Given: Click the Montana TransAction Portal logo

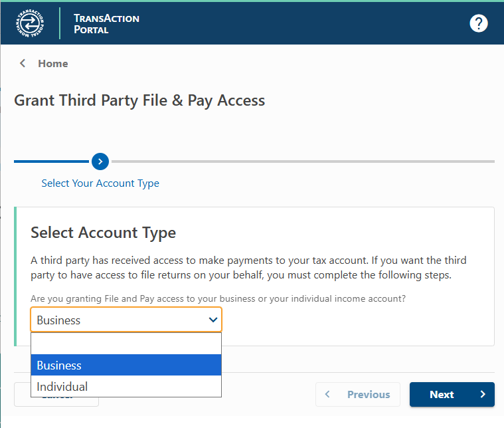Looking at the screenshot, I should [x=31, y=23].
